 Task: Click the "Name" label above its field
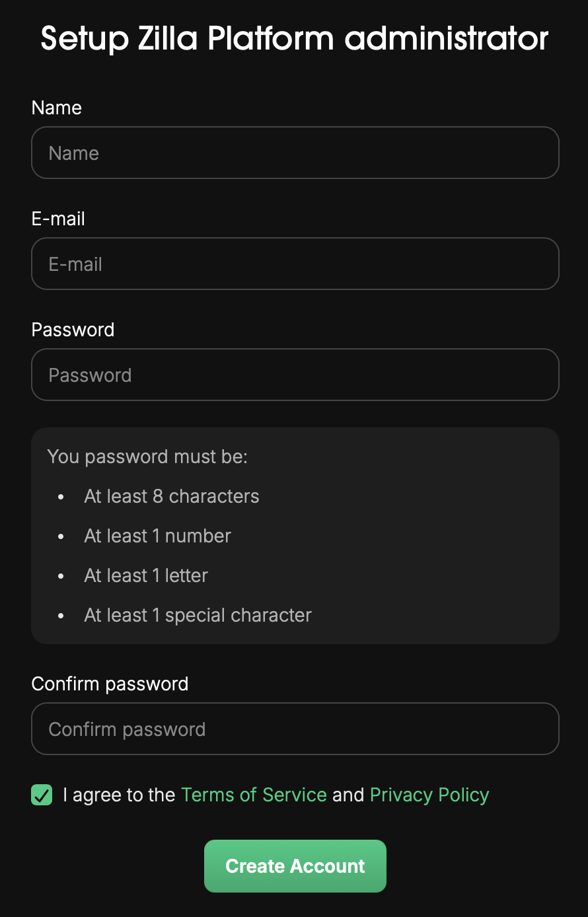coord(57,108)
